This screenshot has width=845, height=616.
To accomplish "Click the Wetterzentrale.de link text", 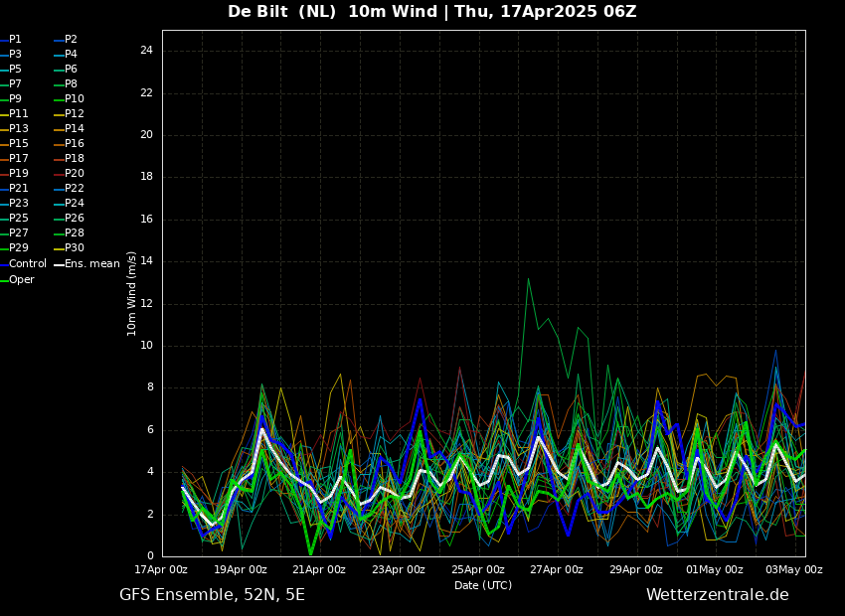I will tap(717, 595).
